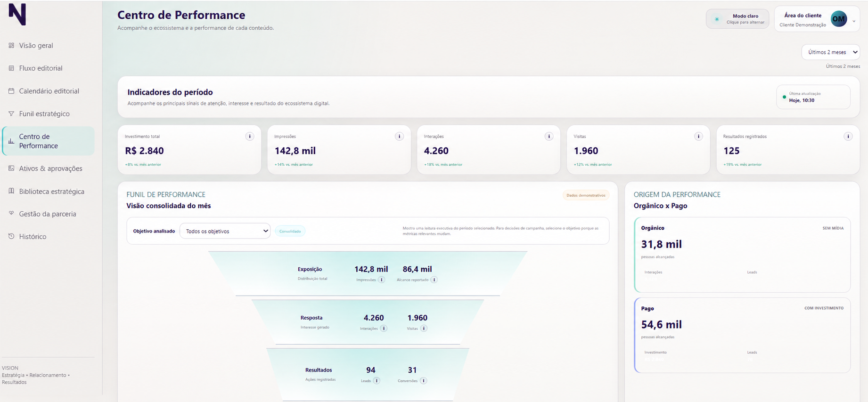Expand the Todos os objetivos dropdown
The image size is (868, 402).
pyautogui.click(x=225, y=231)
